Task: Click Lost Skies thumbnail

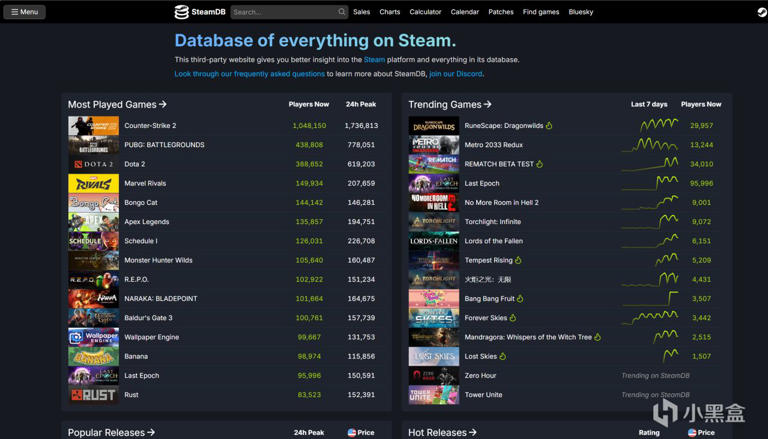Action: [434, 356]
